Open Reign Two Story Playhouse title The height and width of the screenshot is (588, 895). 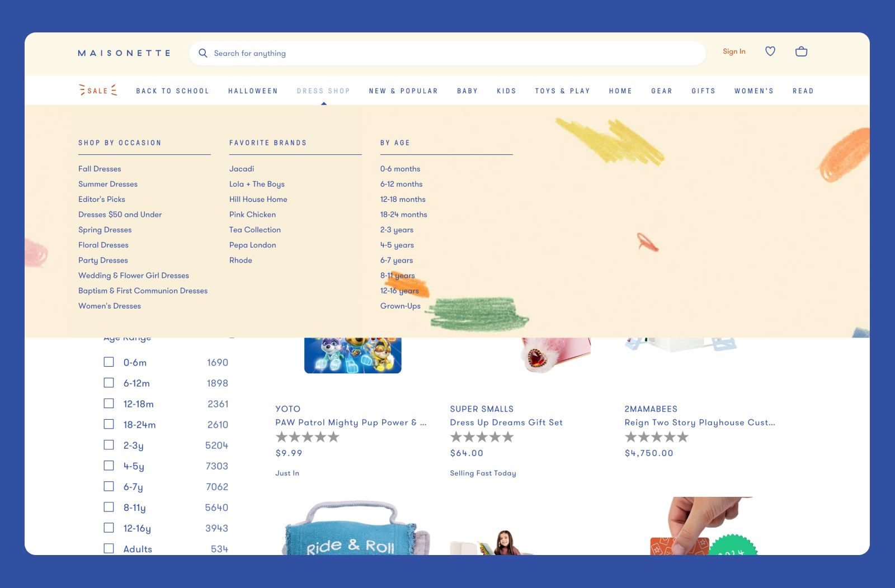click(x=700, y=423)
